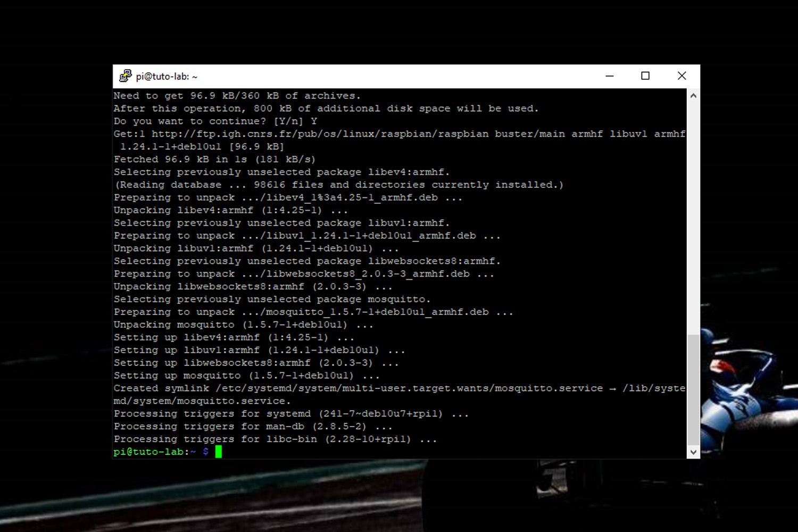Viewport: 798px width, 532px height.
Task: Click 'Preparing to unpack .../libwebsockets8_2.0.3-3_armhf.deb' line
Action: (304, 274)
